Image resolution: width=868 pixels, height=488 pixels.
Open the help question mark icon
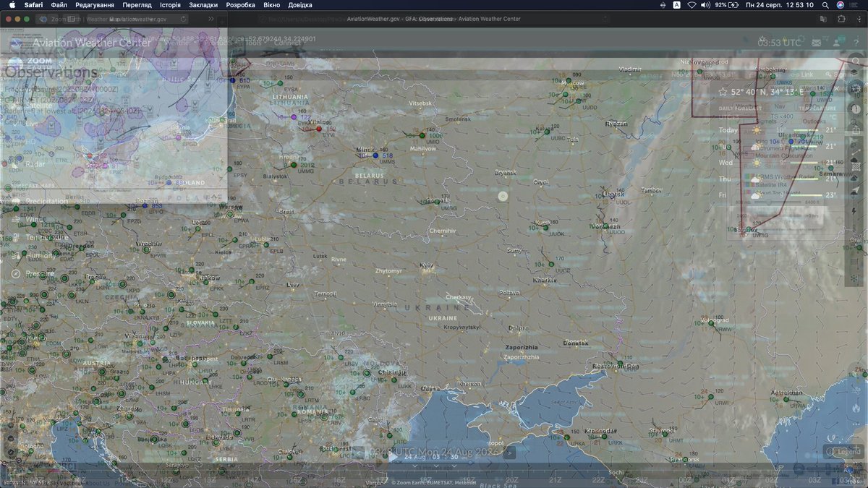click(x=856, y=43)
